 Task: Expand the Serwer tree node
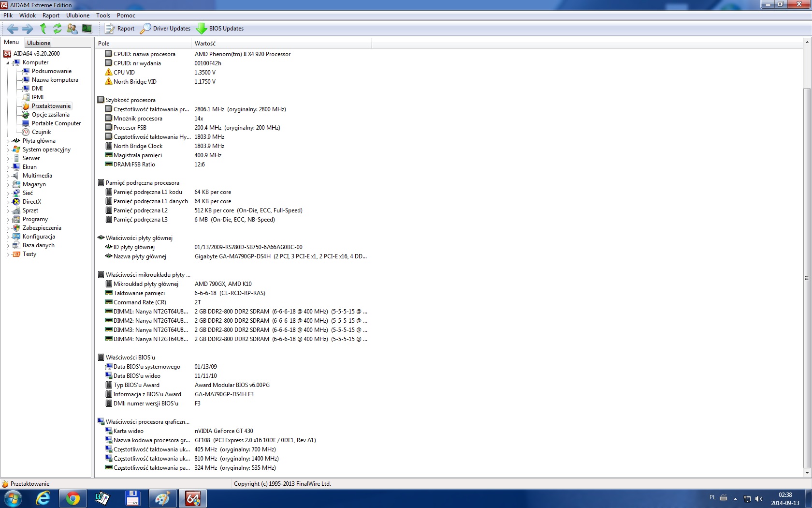[x=8, y=159]
